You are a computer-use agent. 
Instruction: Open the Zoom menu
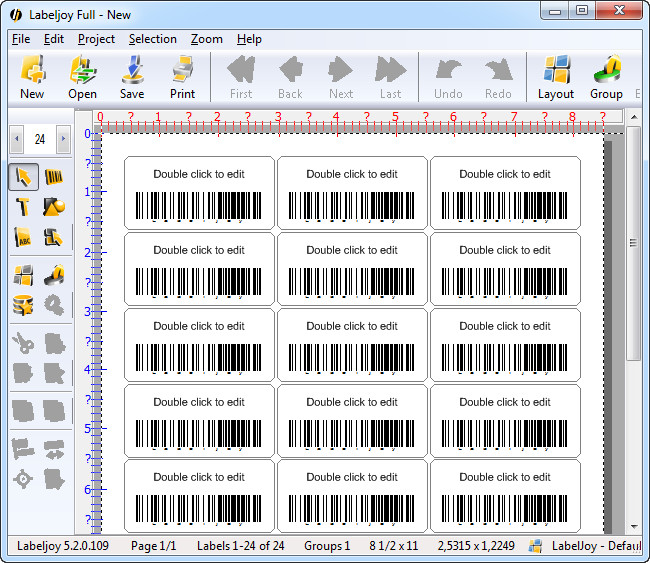click(206, 39)
